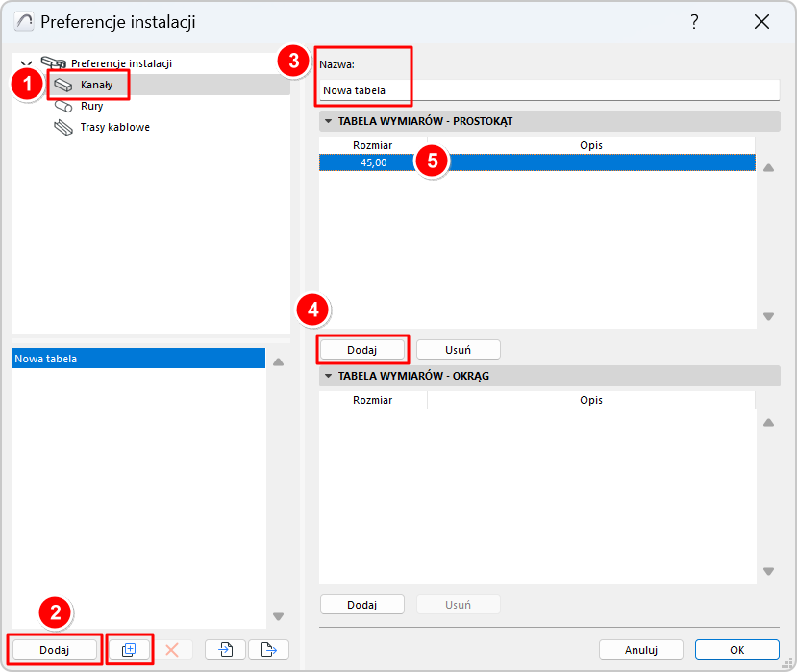This screenshot has width=797, height=672.
Task: Click the Kanały duct icon
Action: (x=63, y=85)
